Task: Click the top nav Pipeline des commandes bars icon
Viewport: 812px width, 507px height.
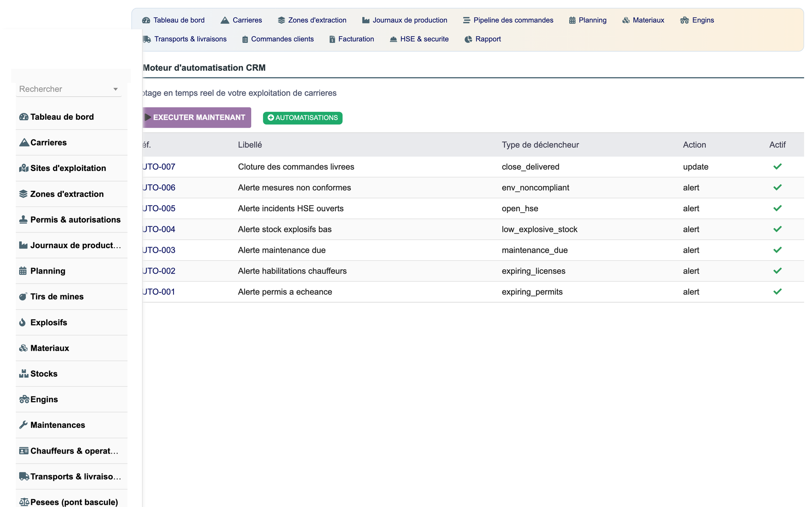Action: pyautogui.click(x=467, y=20)
